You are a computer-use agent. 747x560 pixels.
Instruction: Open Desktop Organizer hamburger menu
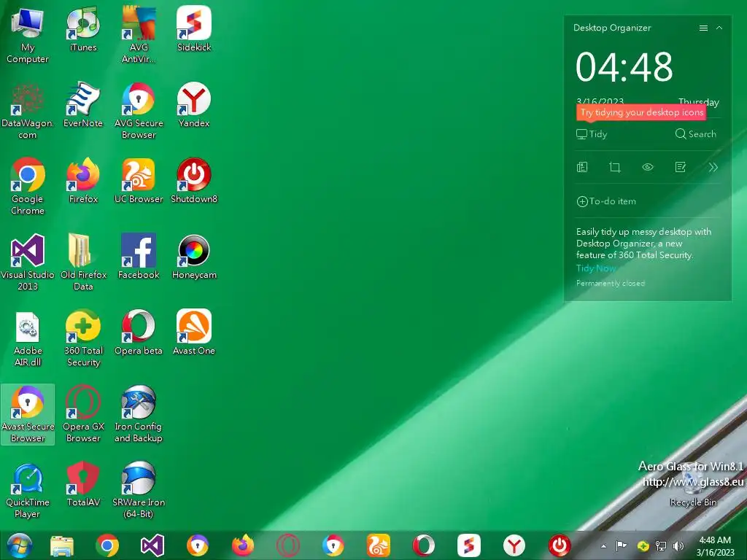703,28
